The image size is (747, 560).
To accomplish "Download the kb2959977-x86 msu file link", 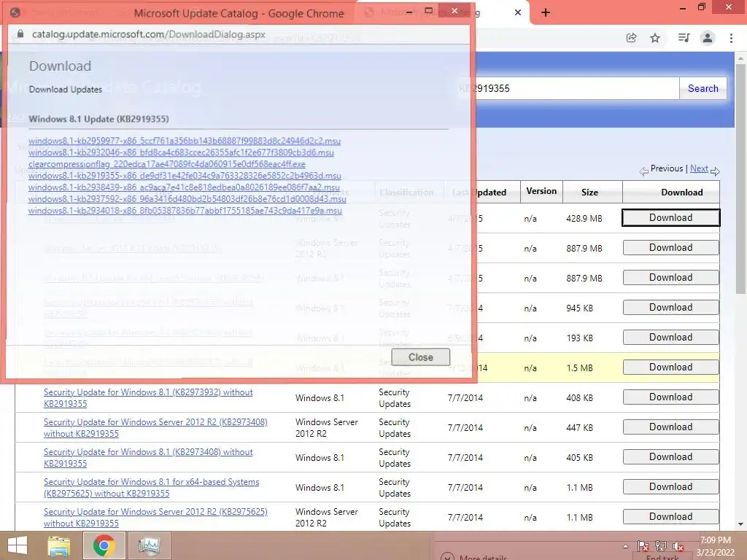I will point(185,141).
